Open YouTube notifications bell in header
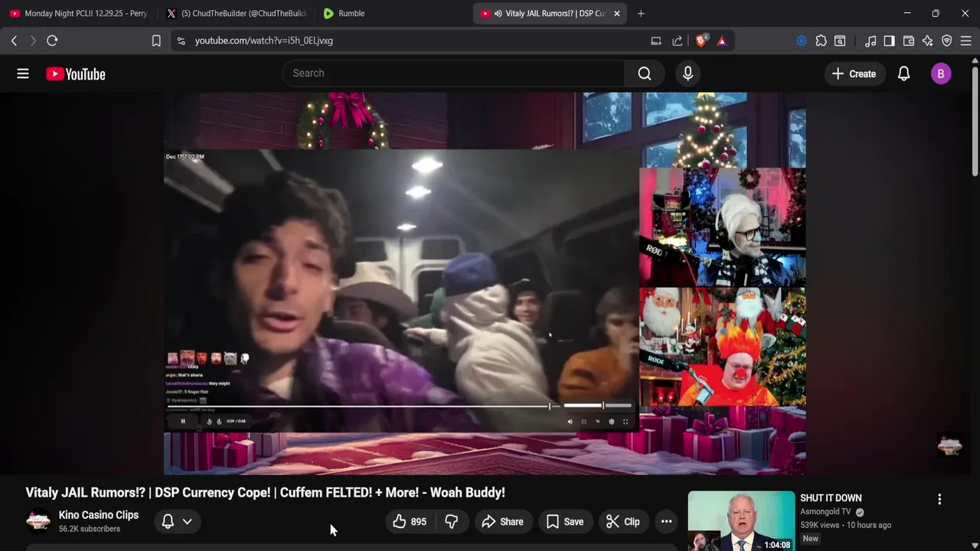The width and height of the screenshot is (980, 551). (x=903, y=73)
